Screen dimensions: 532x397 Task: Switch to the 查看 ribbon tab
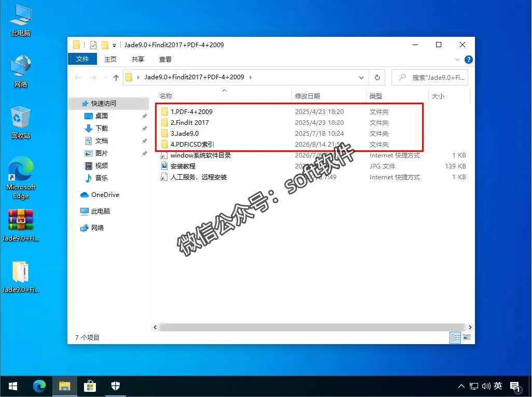click(165, 59)
